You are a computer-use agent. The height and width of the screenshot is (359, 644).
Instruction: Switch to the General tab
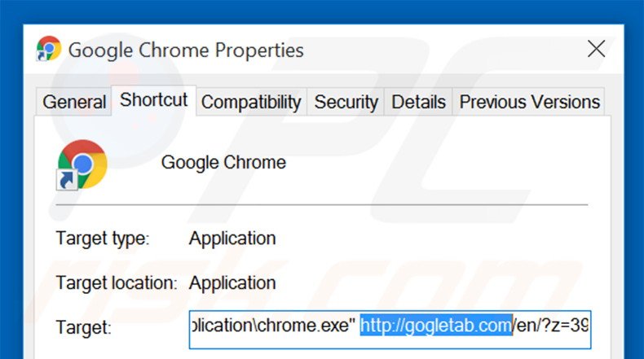point(74,103)
